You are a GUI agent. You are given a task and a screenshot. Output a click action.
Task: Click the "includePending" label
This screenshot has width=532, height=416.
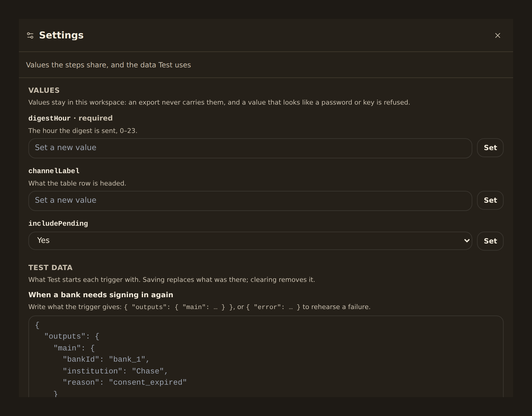click(58, 223)
